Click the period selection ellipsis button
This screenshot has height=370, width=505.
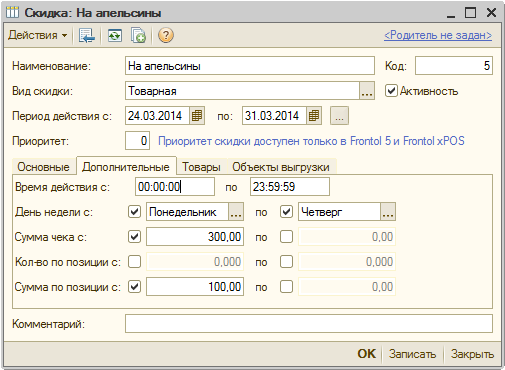pyautogui.click(x=339, y=116)
